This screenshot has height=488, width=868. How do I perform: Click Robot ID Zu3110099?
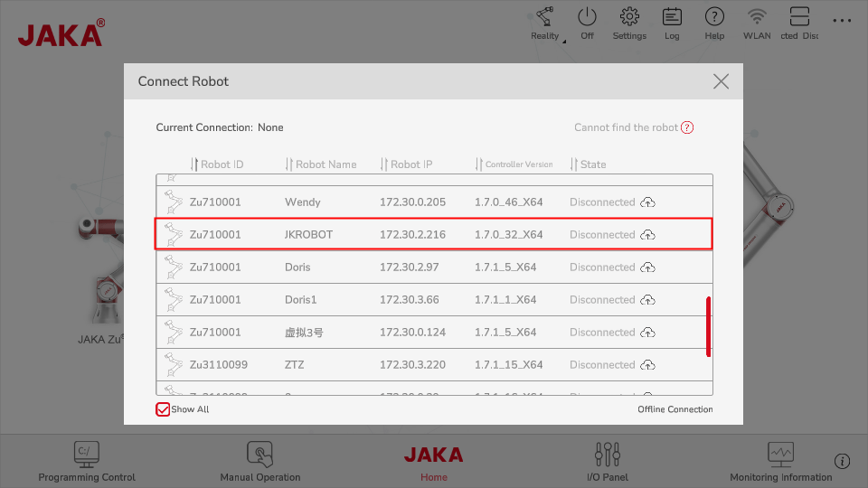point(219,365)
